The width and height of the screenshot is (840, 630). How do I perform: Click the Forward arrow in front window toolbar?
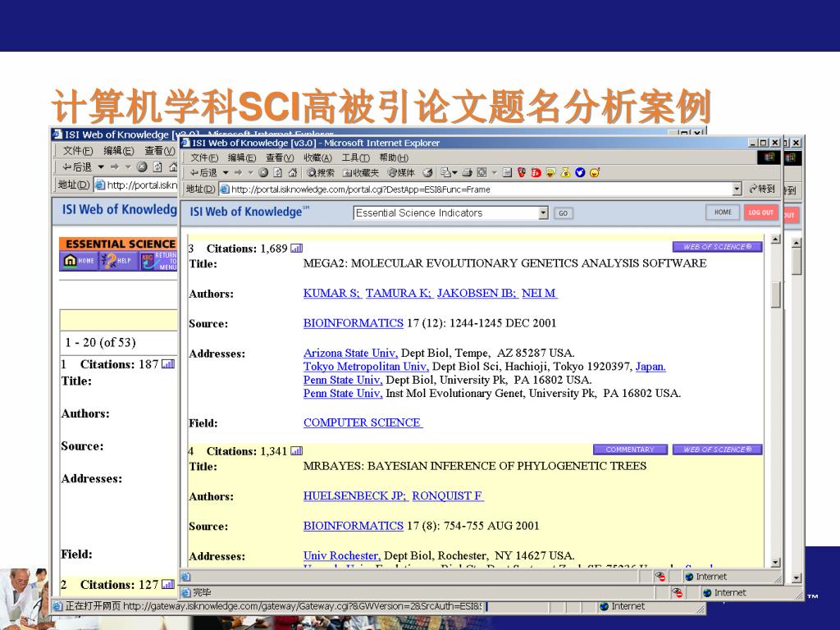click(x=238, y=172)
